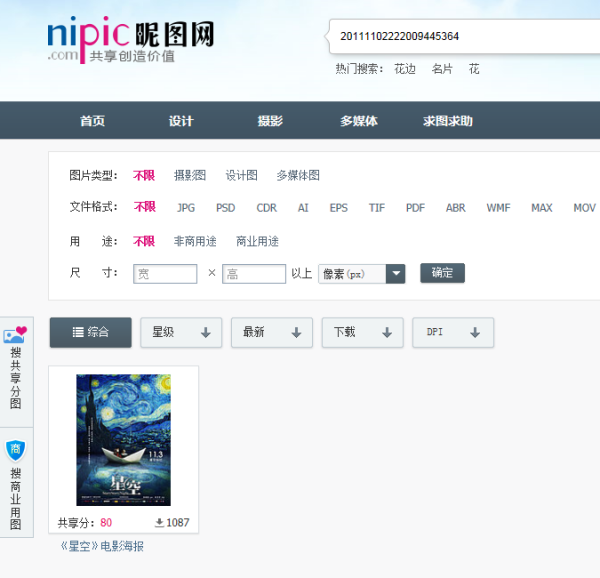The width and height of the screenshot is (600, 578).
Task: Filter file format to TIF
Action: (377, 208)
